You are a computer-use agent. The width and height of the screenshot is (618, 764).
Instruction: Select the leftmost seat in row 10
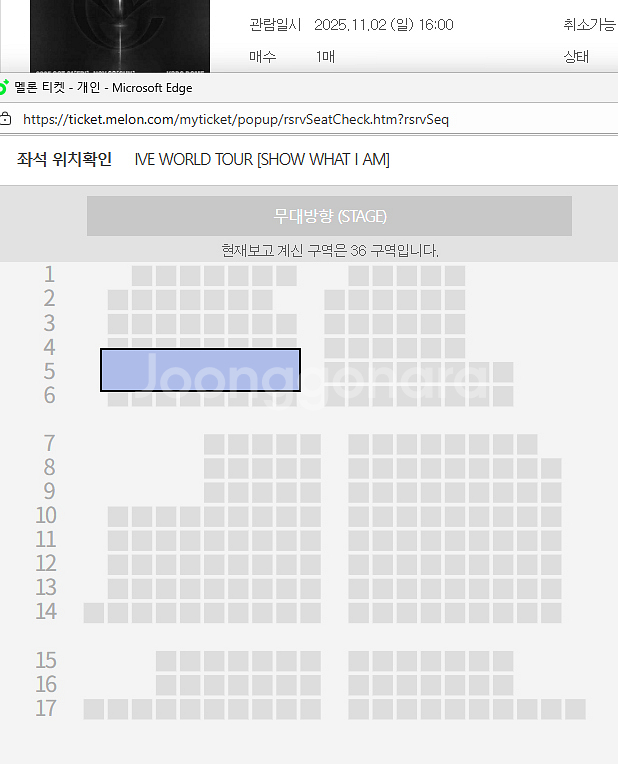(x=118, y=516)
